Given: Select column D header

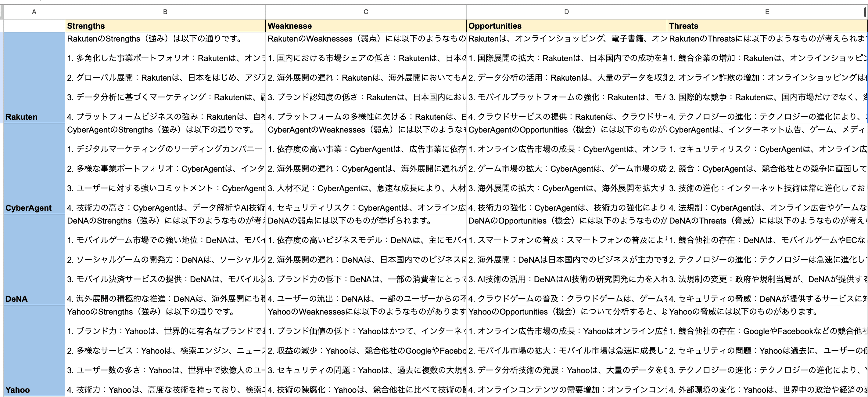Looking at the screenshot, I should pyautogui.click(x=566, y=12).
